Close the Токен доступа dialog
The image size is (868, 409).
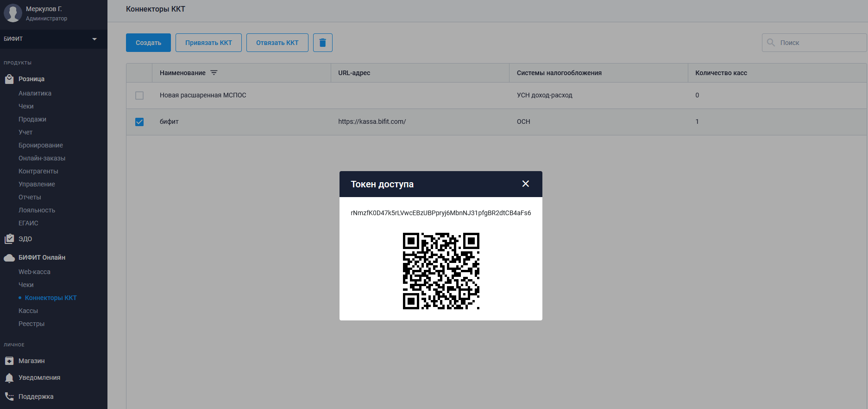pos(525,184)
